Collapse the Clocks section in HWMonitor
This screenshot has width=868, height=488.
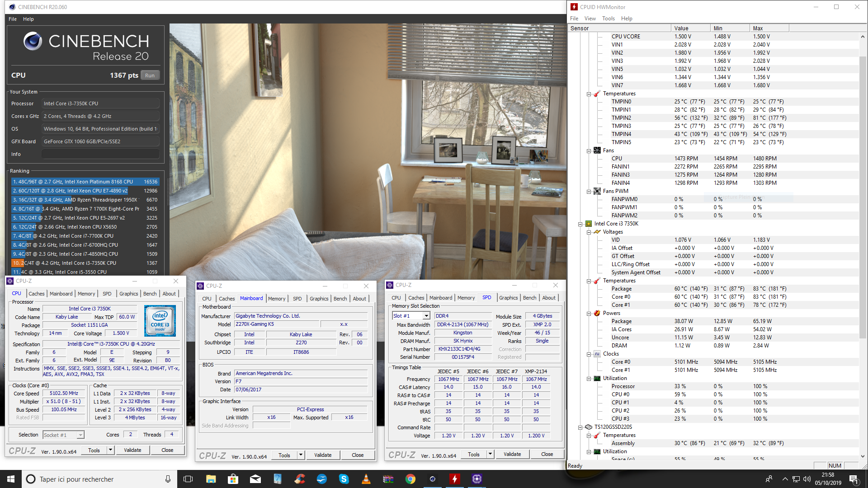pos(589,354)
